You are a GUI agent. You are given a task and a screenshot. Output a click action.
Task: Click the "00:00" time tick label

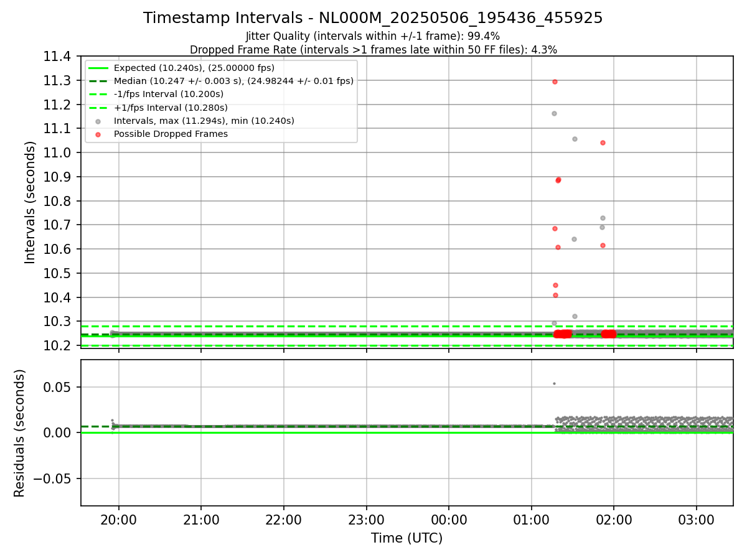[449, 520]
